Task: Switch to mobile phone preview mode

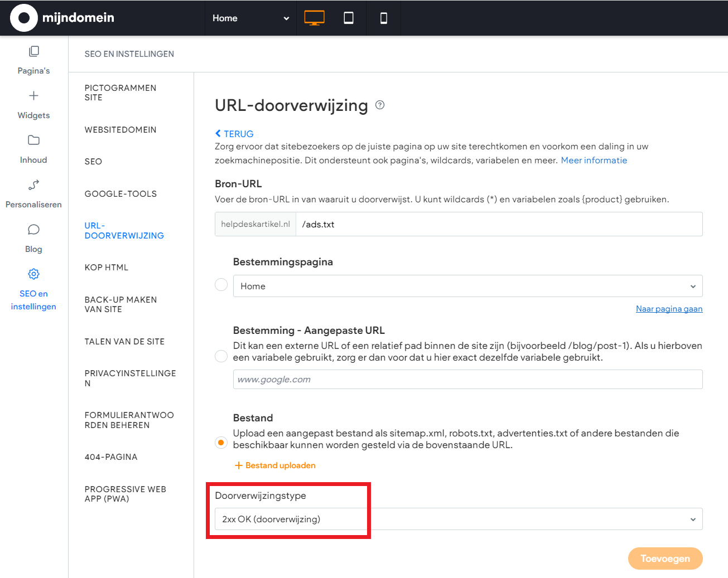Action: pyautogui.click(x=384, y=18)
